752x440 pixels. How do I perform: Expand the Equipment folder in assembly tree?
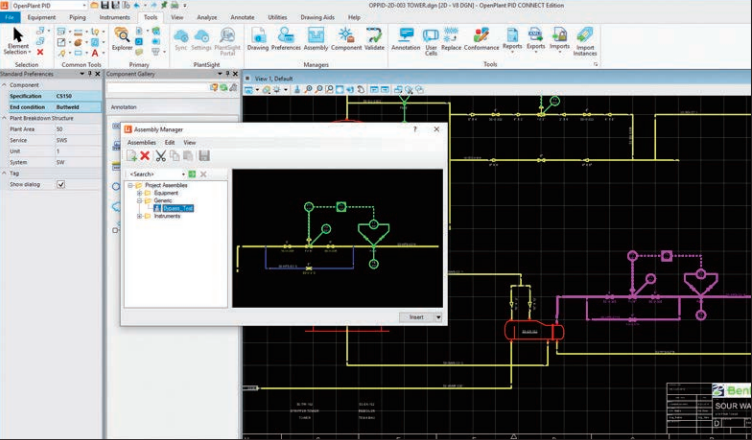pyautogui.click(x=140, y=193)
